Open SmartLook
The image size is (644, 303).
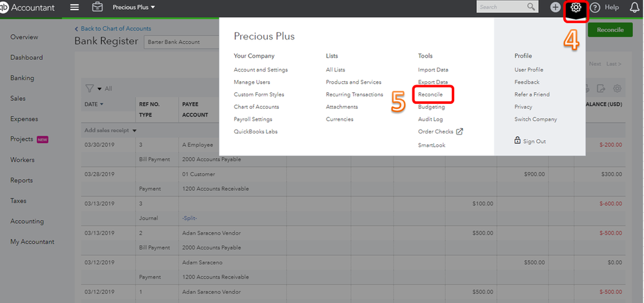pyautogui.click(x=432, y=145)
